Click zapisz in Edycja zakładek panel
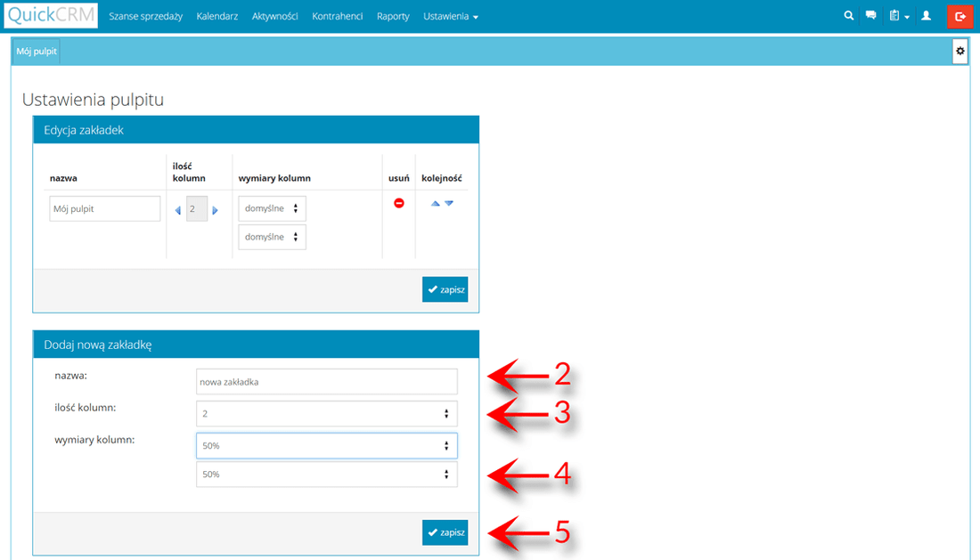Screen dimensions: 980x560 pos(445,289)
